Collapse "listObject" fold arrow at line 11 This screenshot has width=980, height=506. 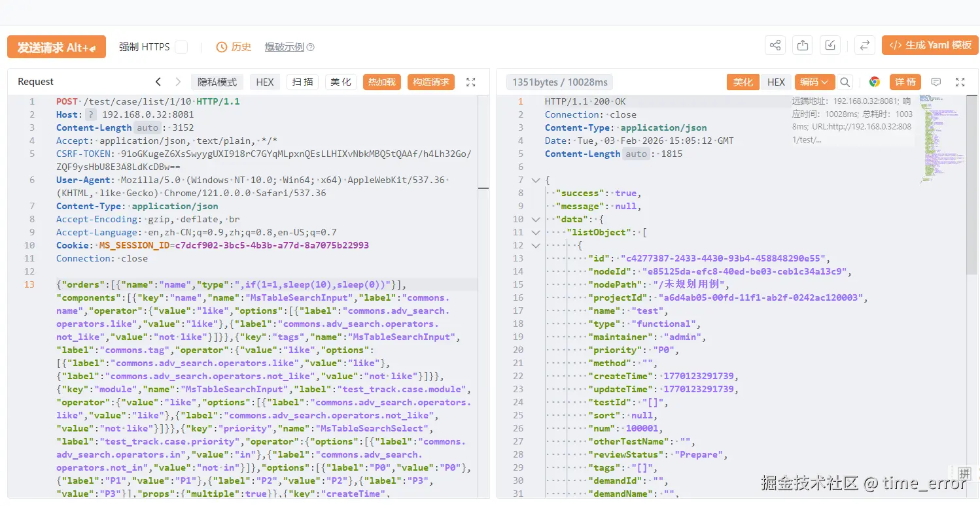coord(536,232)
